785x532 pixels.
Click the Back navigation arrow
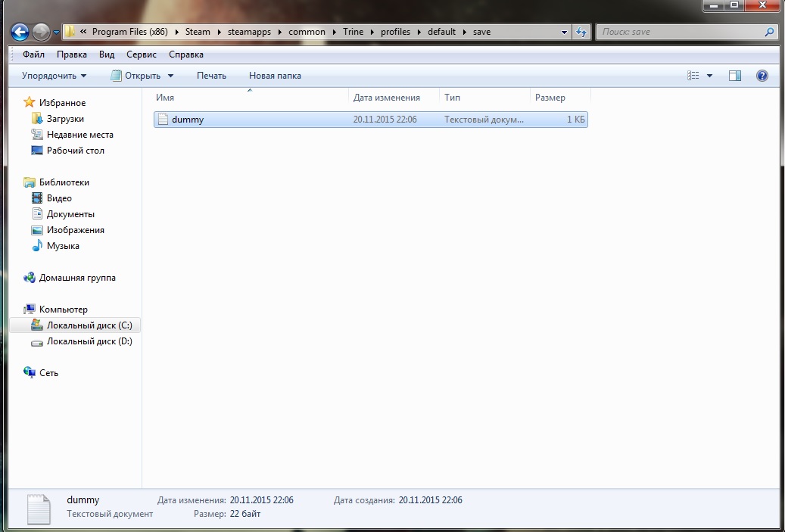(x=20, y=33)
